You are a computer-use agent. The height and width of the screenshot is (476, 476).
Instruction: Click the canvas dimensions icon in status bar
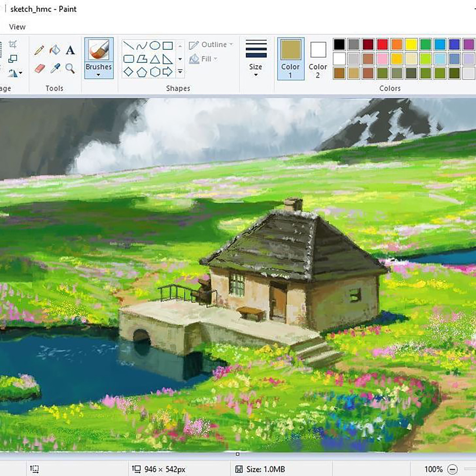pos(136,469)
